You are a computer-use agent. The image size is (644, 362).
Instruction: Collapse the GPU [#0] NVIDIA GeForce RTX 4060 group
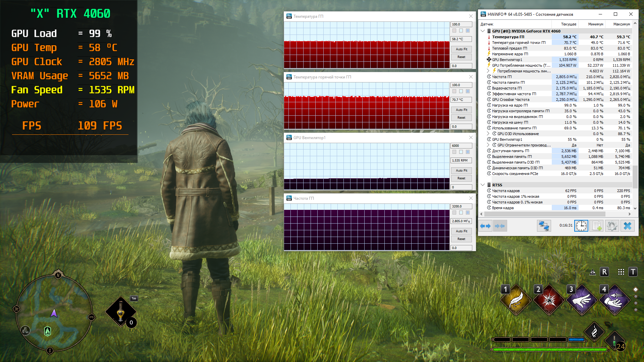(x=483, y=31)
